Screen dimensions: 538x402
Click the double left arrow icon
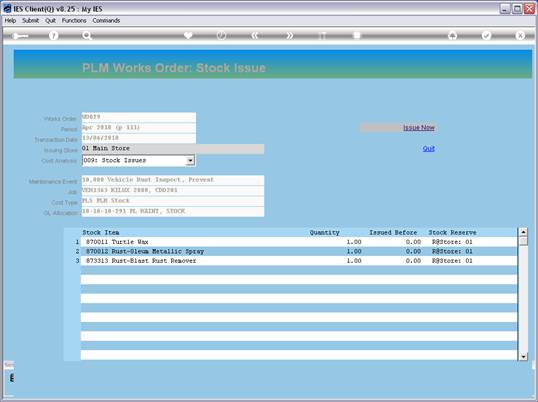point(255,35)
